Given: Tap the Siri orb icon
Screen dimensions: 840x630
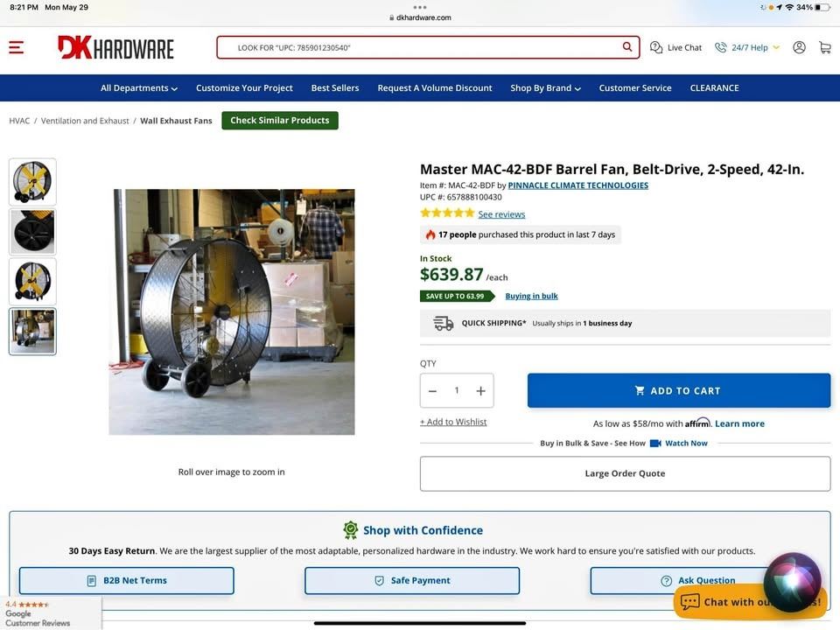Looking at the screenshot, I should click(x=792, y=581).
